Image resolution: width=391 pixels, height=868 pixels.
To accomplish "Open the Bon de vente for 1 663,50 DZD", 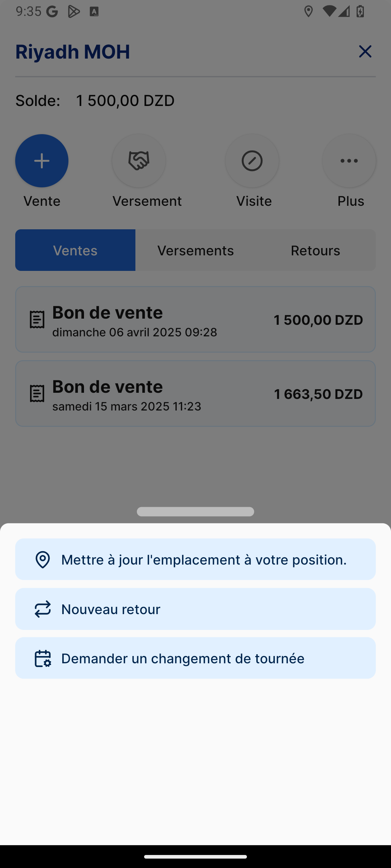I will (195, 393).
